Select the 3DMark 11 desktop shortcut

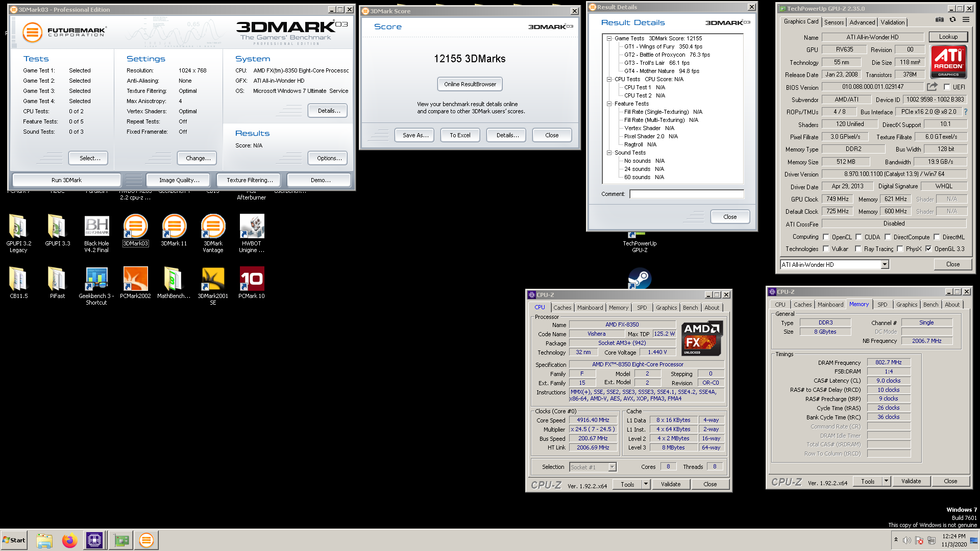tap(174, 231)
